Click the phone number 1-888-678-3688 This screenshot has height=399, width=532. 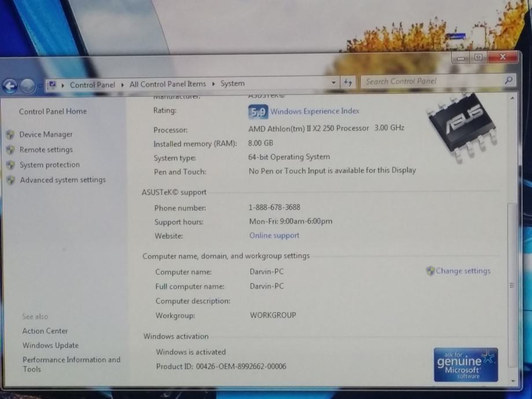tap(274, 207)
